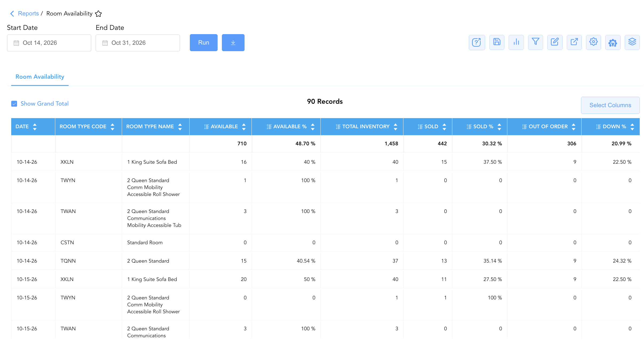
Task: Favorite the report with the star icon
Action: point(99,14)
